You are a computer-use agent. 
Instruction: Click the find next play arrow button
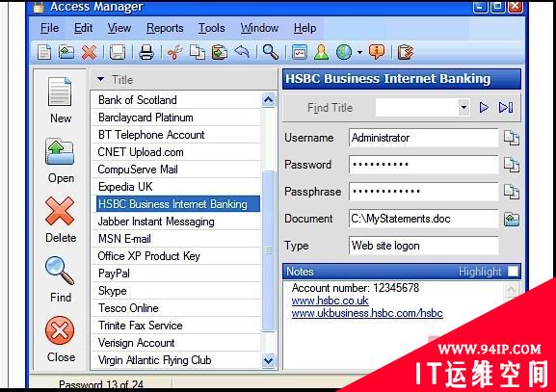tap(484, 108)
